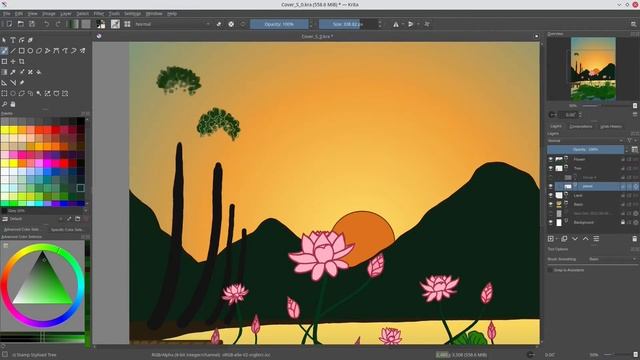
Task: Select the Contiguous Selection magic wand tool
Action: point(39,93)
